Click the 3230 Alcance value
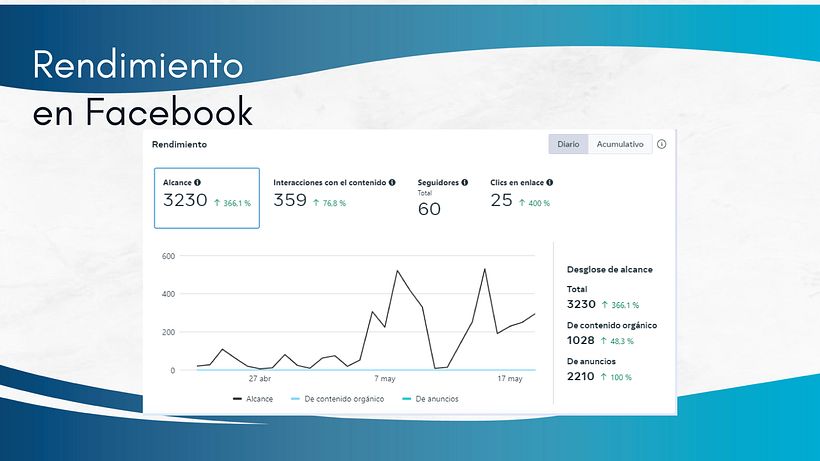 coord(185,200)
